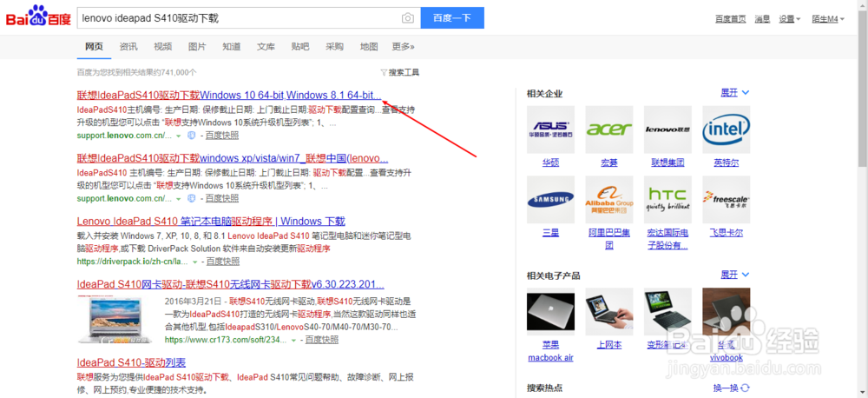Open the IdeaPad S410-驱动列表 result
This screenshot has height=398, width=868.
tap(131, 363)
